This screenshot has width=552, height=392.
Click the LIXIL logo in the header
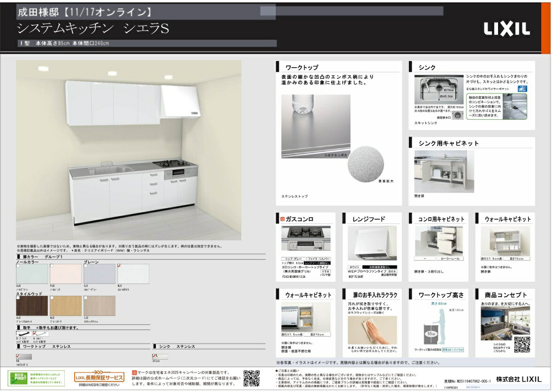(506, 29)
